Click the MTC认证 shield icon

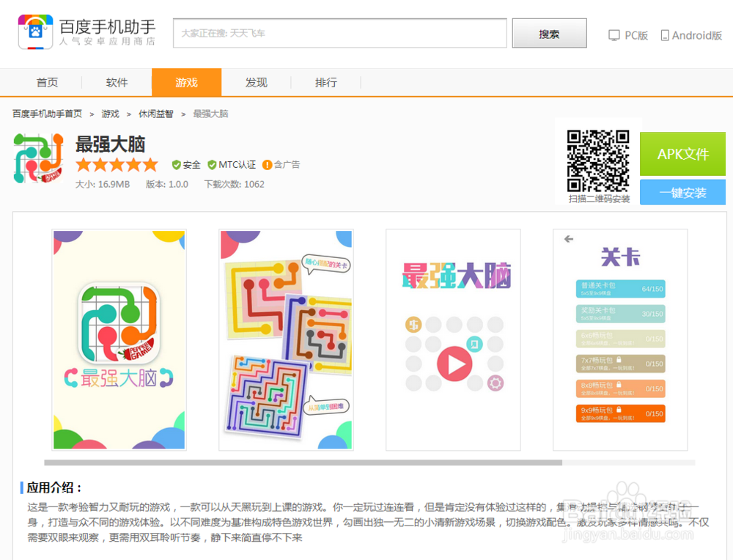(x=212, y=164)
